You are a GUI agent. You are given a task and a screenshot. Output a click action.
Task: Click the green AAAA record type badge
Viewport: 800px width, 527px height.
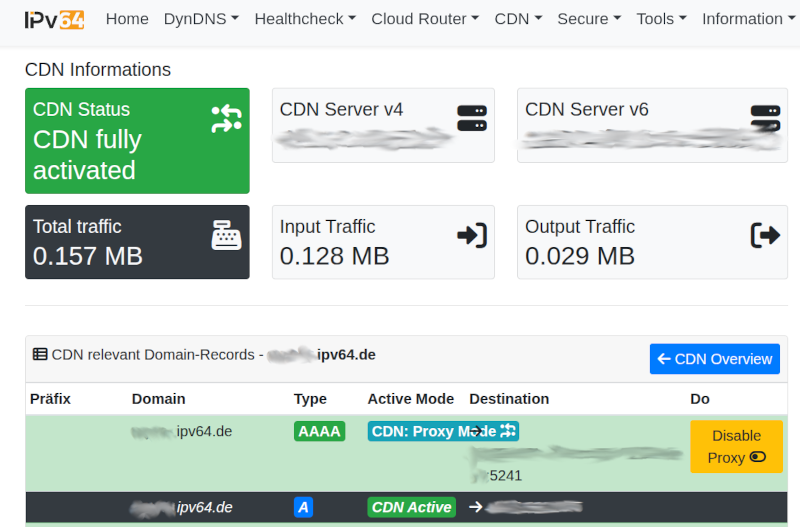[319, 432]
